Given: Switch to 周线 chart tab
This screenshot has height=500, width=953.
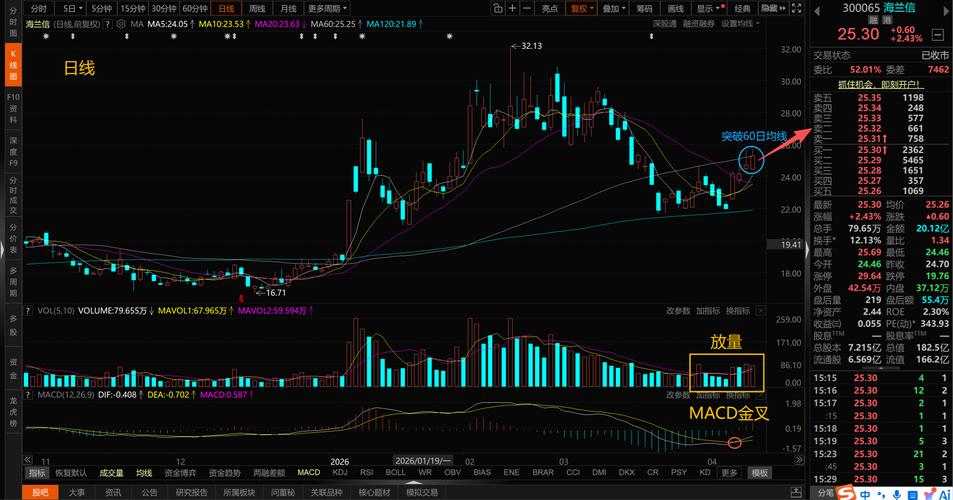Looking at the screenshot, I should point(257,9).
